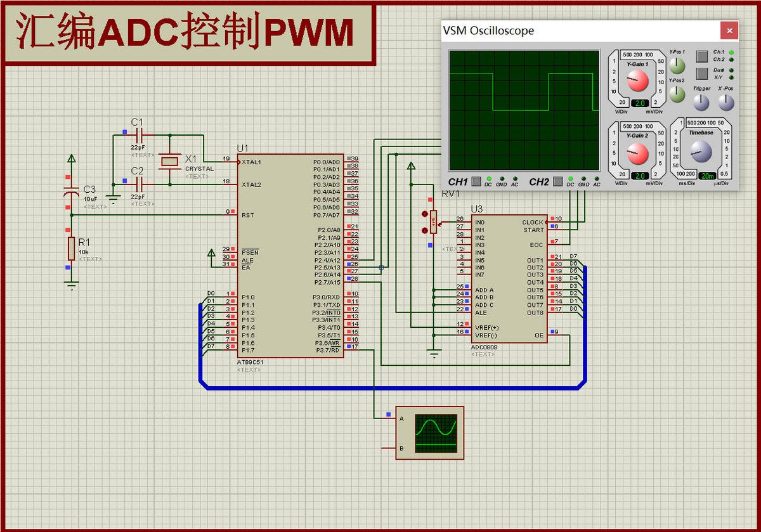The height and width of the screenshot is (532, 761).
Task: Click the oscilloscope waveform display screen
Action: (524, 110)
